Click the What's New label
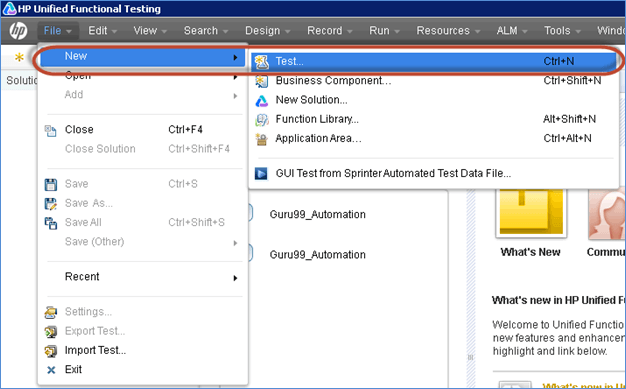Viewport: 626px width, 389px height. tap(531, 252)
